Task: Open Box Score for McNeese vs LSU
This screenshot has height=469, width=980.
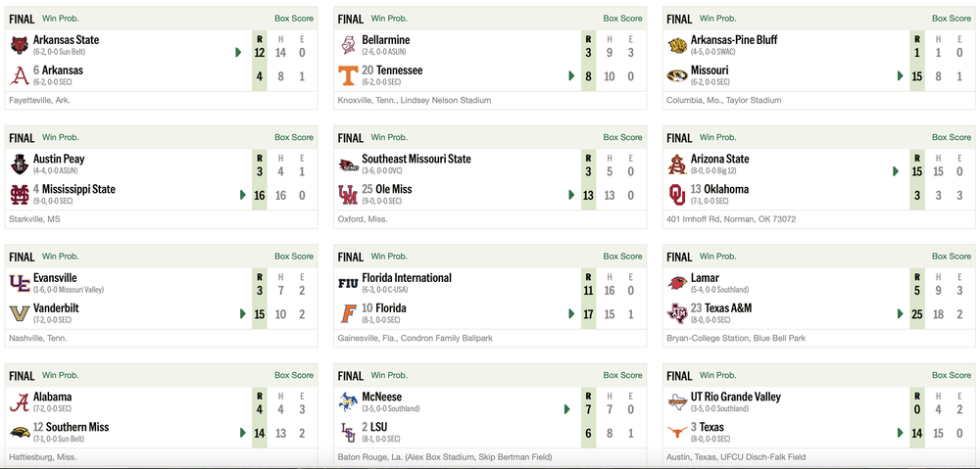Action: point(623,375)
